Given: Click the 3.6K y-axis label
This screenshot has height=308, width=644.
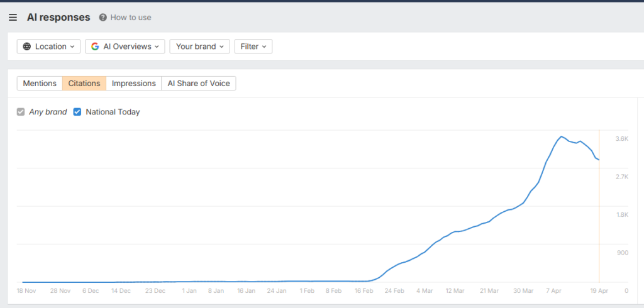Looking at the screenshot, I should (x=621, y=138).
